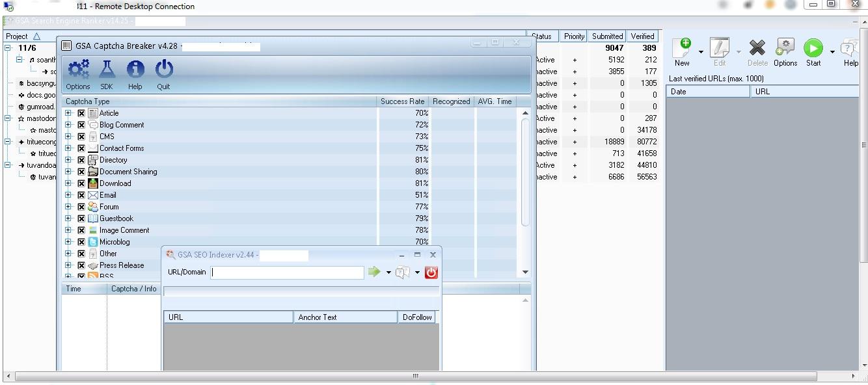Quit Captcha Breaker using the power icon
This screenshot has height=385, width=868.
(x=163, y=68)
